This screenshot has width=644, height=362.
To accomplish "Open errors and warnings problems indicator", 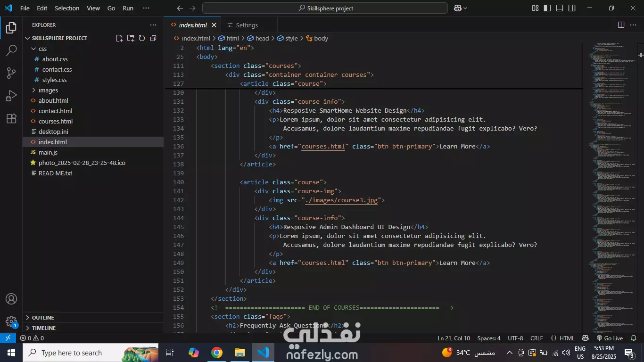I will click(x=32, y=338).
